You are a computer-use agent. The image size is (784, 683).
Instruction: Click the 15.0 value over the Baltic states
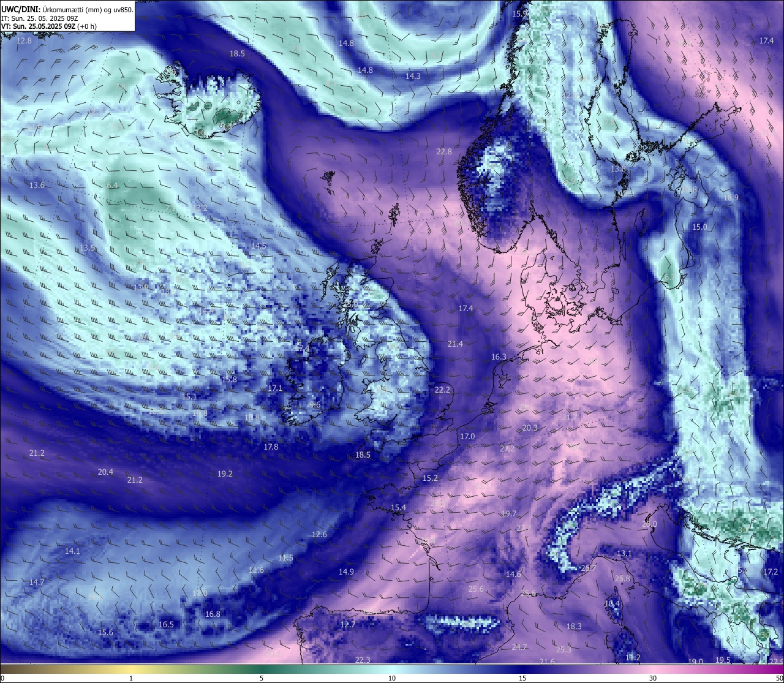(699, 227)
